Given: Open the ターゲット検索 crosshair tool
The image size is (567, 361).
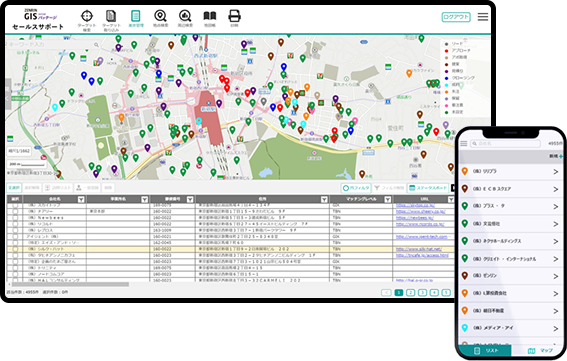Looking at the screenshot, I should 86,16.
